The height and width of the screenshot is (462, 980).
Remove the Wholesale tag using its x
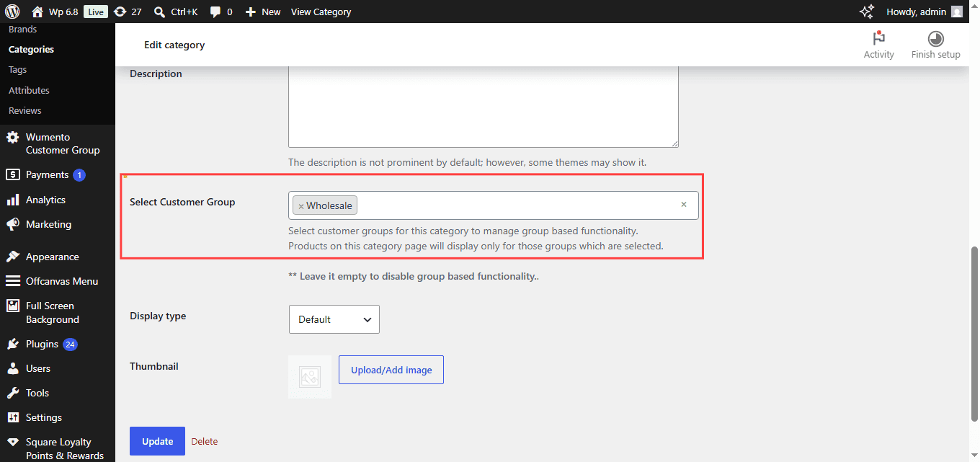pos(300,206)
